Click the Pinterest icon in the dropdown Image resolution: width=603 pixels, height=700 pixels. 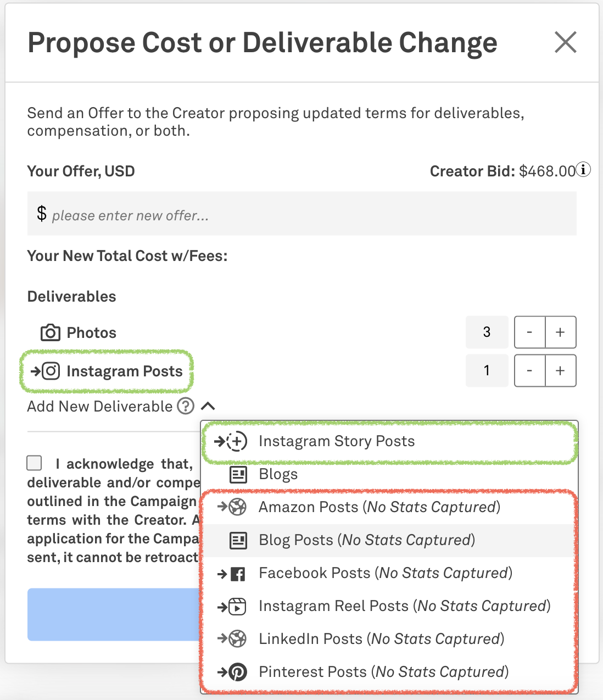coord(238,672)
